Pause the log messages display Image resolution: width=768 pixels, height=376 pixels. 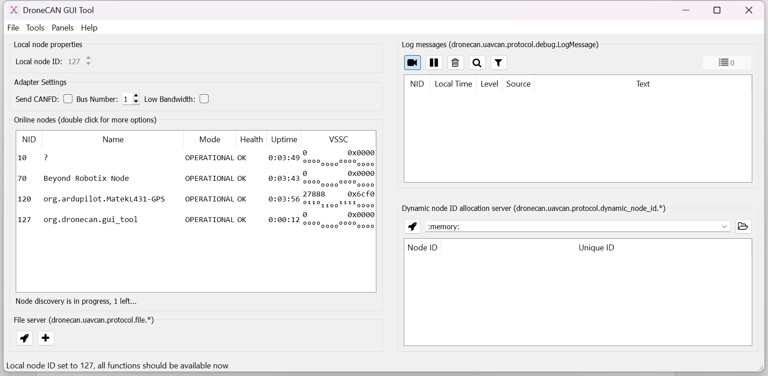tap(434, 63)
